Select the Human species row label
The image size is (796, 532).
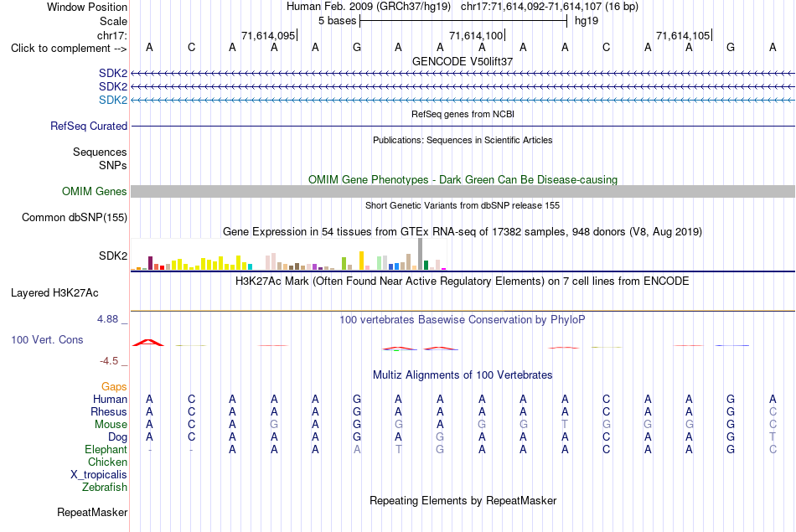point(110,400)
